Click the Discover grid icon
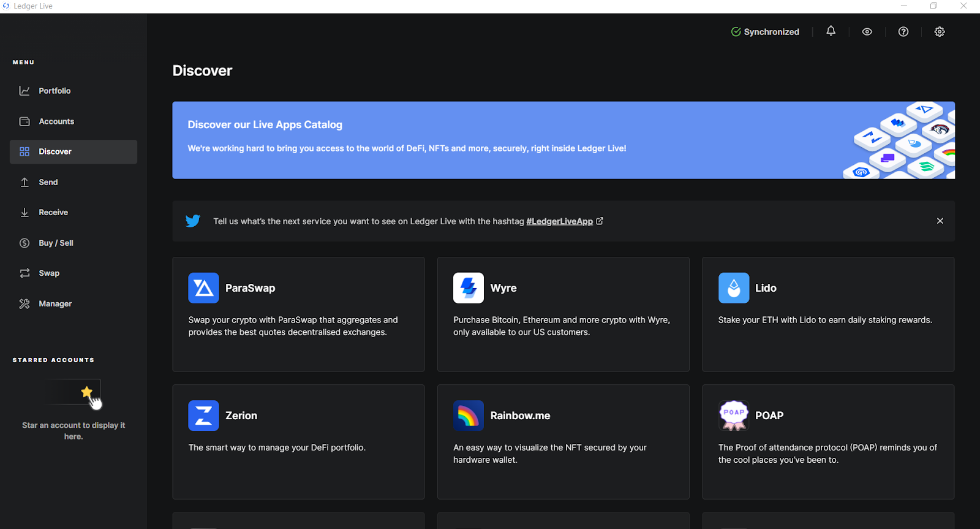Image resolution: width=980 pixels, height=529 pixels. [24, 151]
